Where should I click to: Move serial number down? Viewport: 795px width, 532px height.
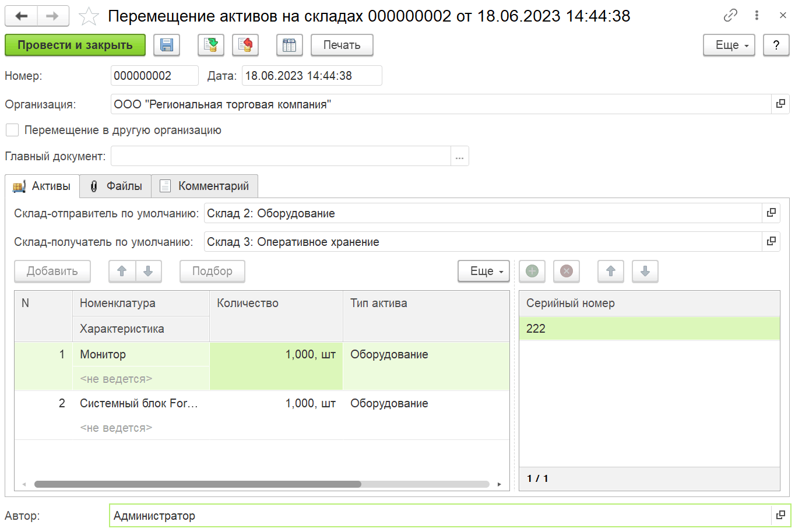pyautogui.click(x=645, y=271)
